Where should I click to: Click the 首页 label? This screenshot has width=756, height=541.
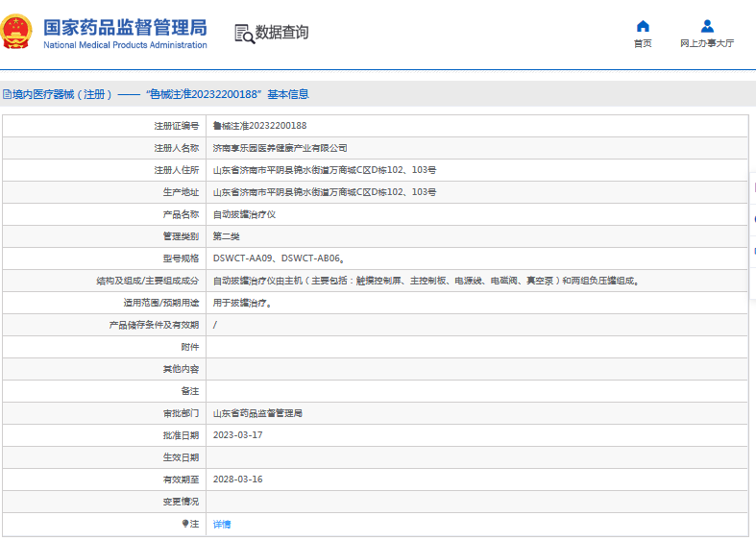coord(643,43)
